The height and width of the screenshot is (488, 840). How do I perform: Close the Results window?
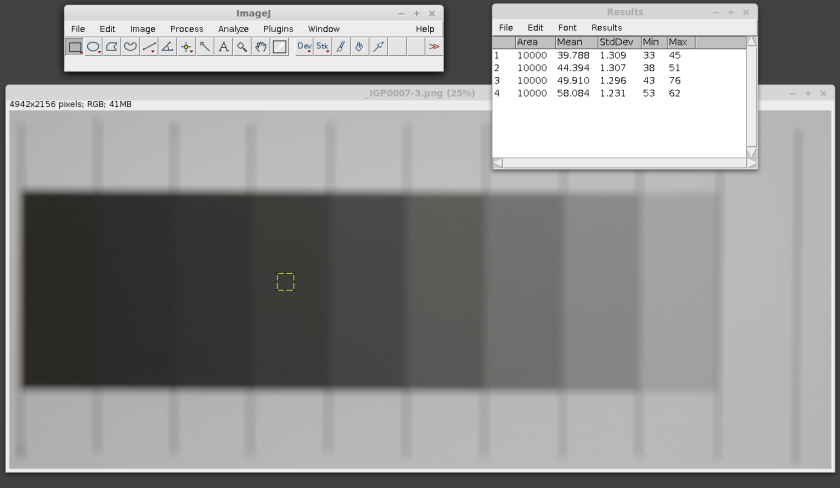click(x=746, y=12)
